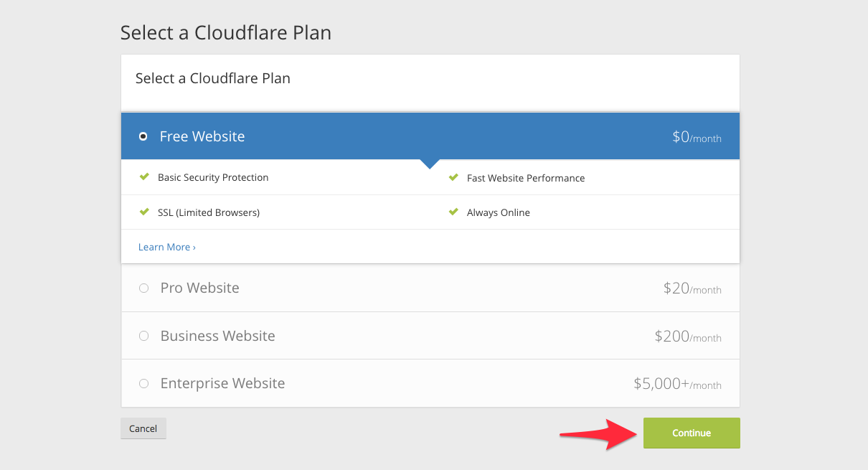This screenshot has height=470, width=868.
Task: Click the 'Basic Security Protection' feature text
Action: pyautogui.click(x=213, y=177)
